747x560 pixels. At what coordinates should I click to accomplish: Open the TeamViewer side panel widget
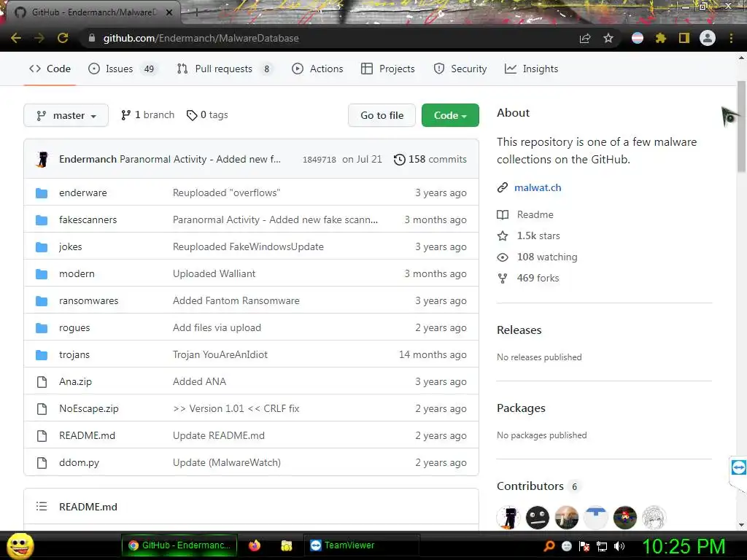(738, 467)
